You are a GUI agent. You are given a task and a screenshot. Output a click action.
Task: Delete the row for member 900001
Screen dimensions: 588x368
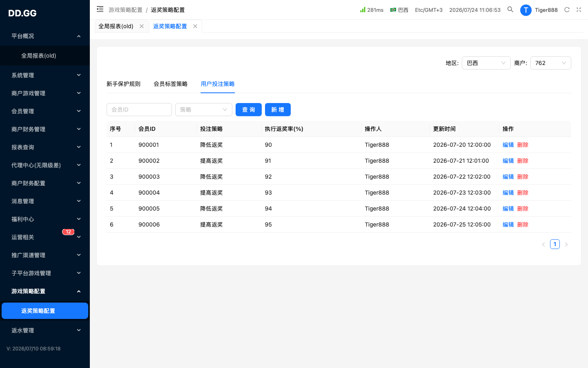coord(523,145)
